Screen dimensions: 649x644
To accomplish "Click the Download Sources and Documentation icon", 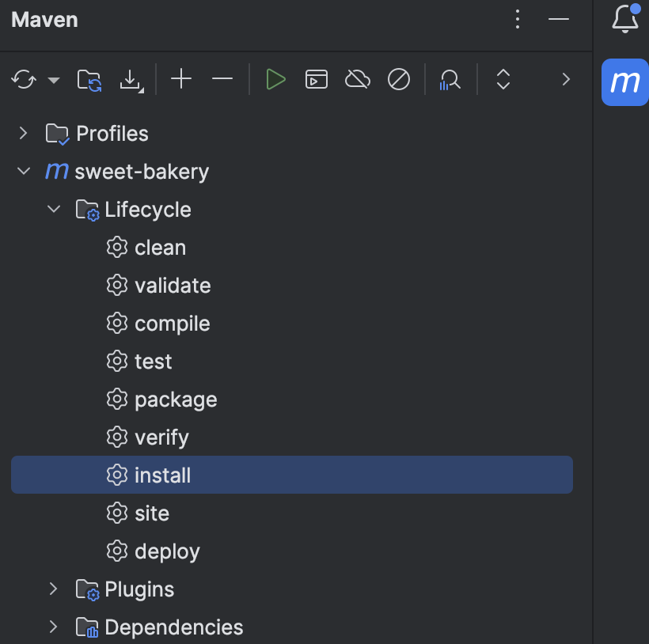I will point(131,80).
